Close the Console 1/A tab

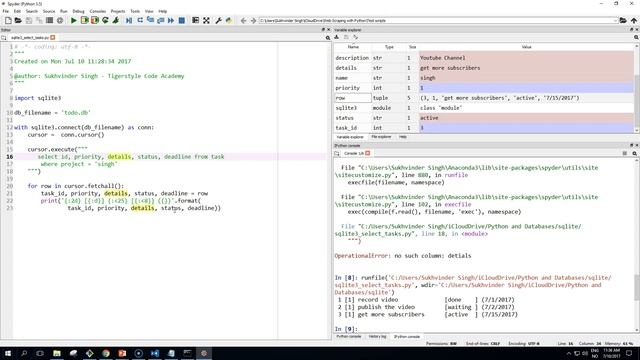tap(368, 153)
